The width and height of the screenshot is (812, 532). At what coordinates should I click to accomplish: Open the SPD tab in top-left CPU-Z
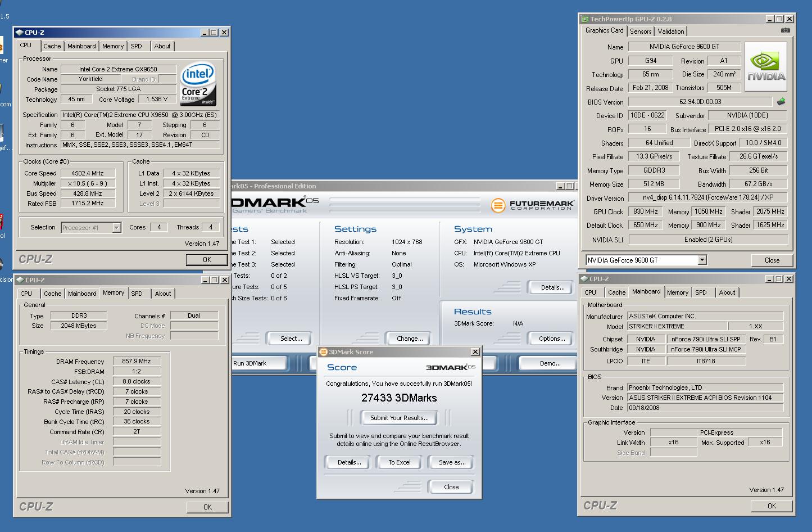pos(136,46)
